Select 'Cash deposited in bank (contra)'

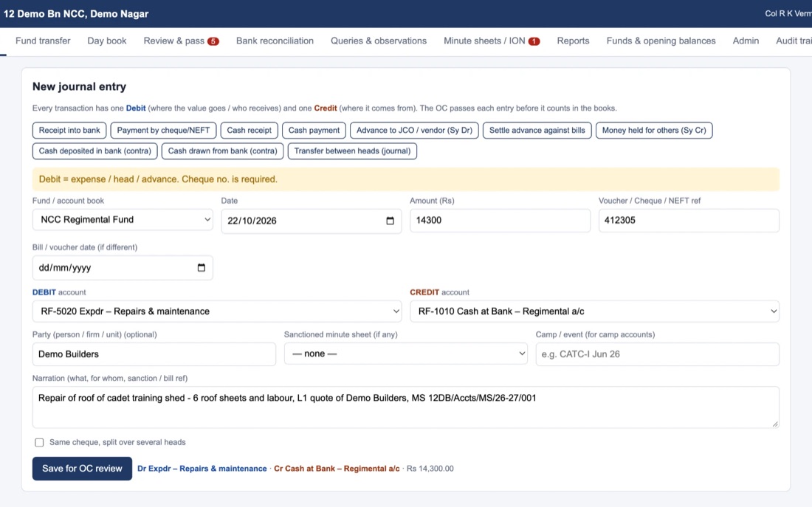pos(94,151)
